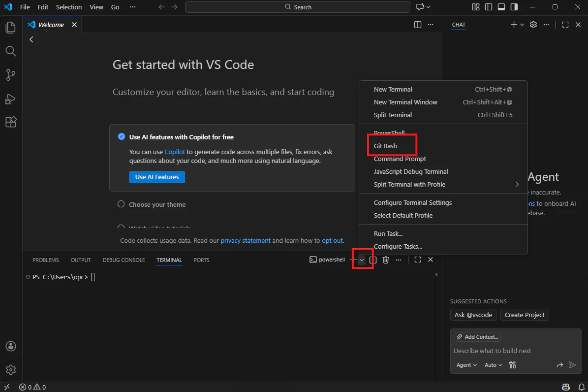Open the Accounts menu icon
The image size is (588, 392).
10,346
